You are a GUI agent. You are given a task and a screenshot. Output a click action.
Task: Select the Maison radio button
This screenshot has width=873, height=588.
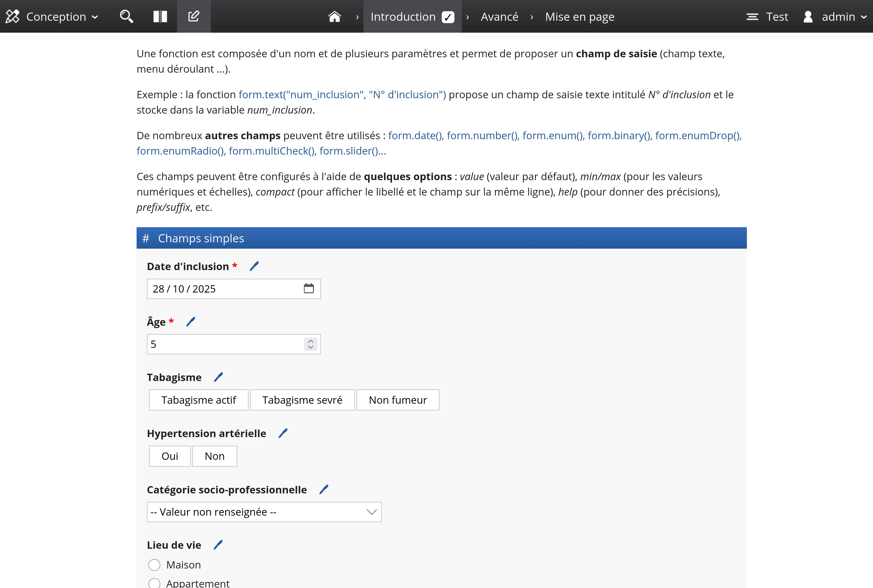[154, 565]
